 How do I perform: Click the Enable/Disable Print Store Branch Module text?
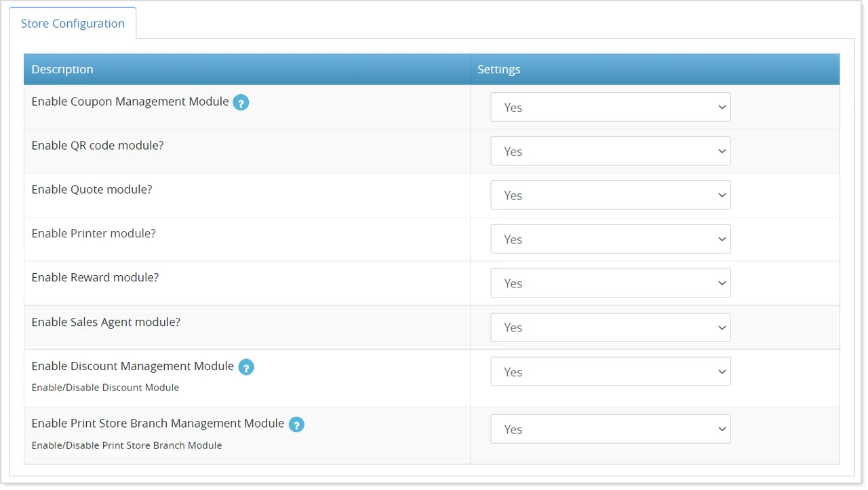(x=127, y=445)
